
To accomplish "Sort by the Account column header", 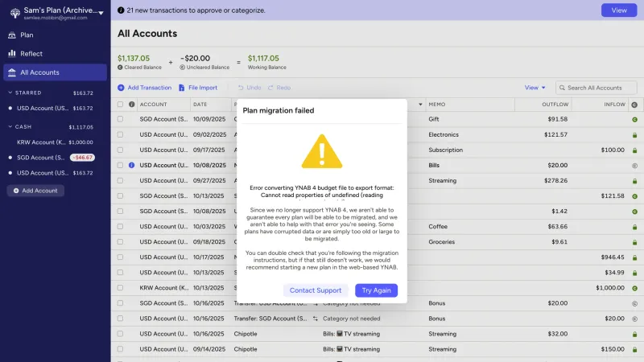I will click(153, 105).
